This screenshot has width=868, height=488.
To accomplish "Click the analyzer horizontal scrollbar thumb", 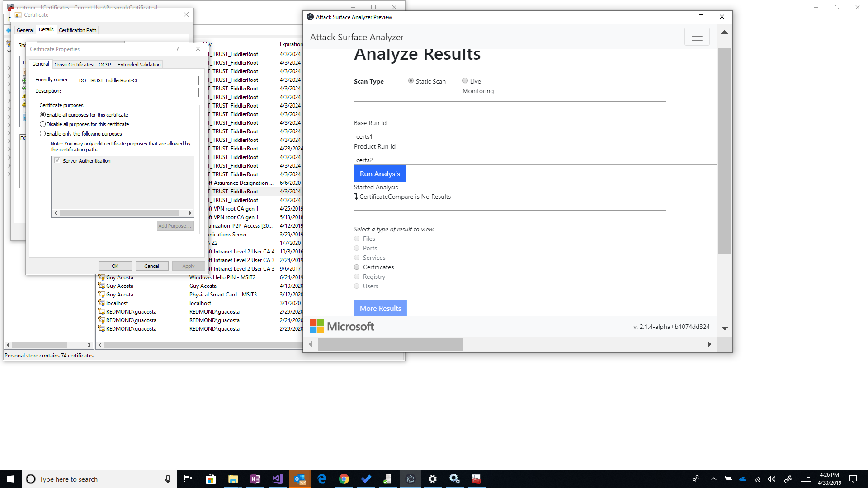I will (x=391, y=344).
